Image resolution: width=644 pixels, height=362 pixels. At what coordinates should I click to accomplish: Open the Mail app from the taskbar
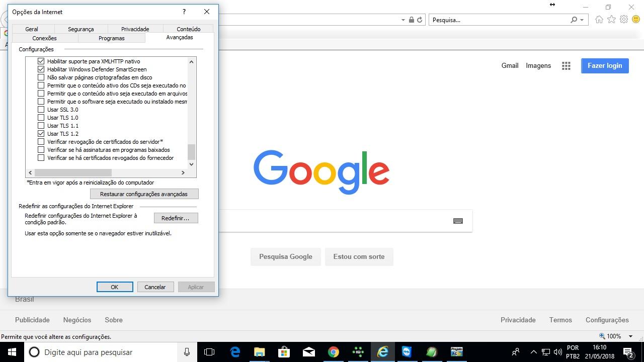click(308, 352)
